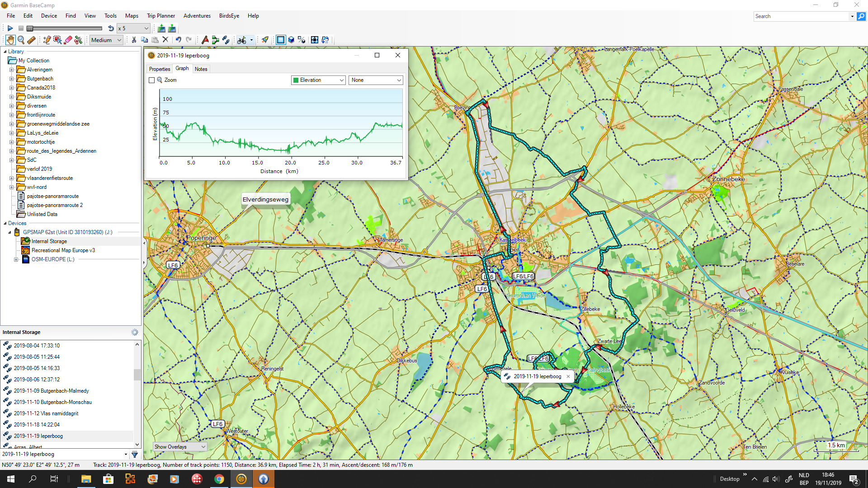
Task: Click the Windows Start button
Action: [x=11, y=479]
